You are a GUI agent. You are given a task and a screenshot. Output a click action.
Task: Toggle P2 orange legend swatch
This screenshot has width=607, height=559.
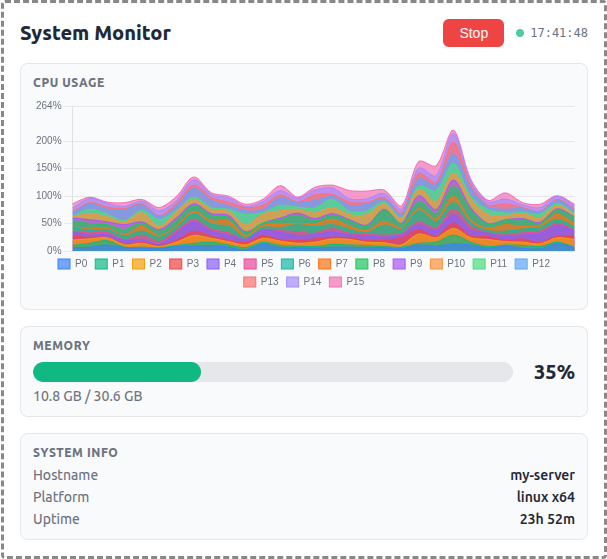click(140, 263)
